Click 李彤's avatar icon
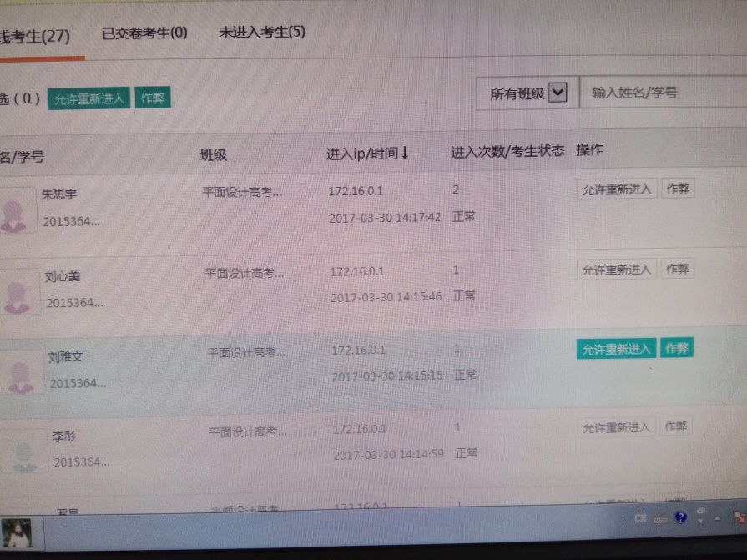Viewport: 747px width, 560px height. 24,452
